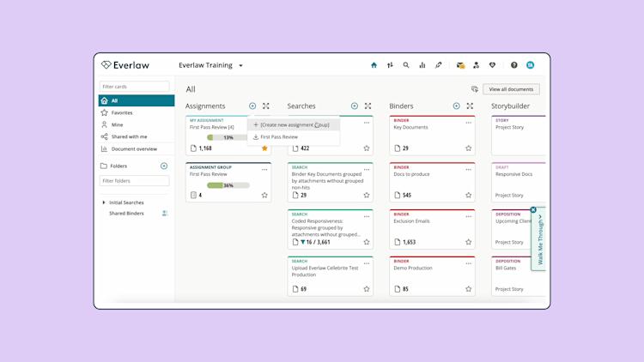The image size is (644, 362).
Task: Add a new binder with plus icon
Action: (456, 106)
